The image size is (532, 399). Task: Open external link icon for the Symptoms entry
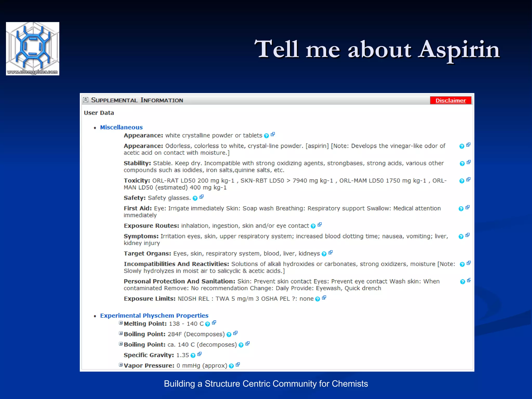click(x=468, y=235)
